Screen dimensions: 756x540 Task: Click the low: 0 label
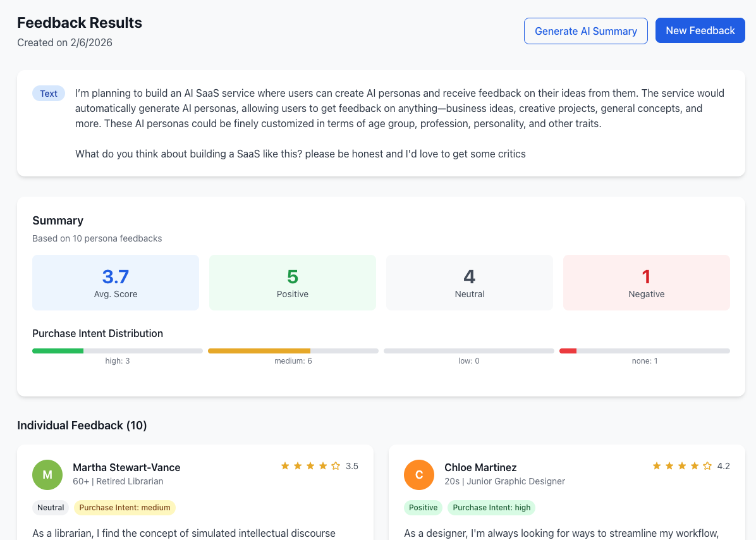point(469,360)
